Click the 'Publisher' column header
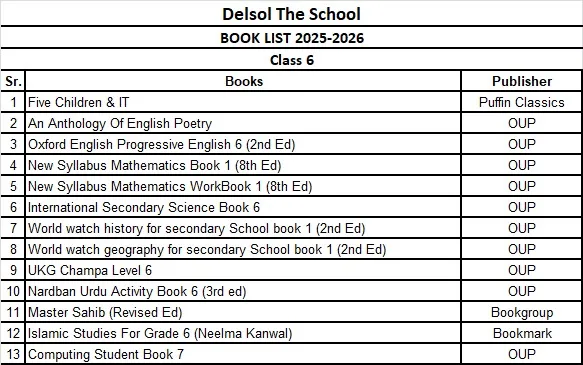The width and height of the screenshot is (583, 365). point(522,81)
